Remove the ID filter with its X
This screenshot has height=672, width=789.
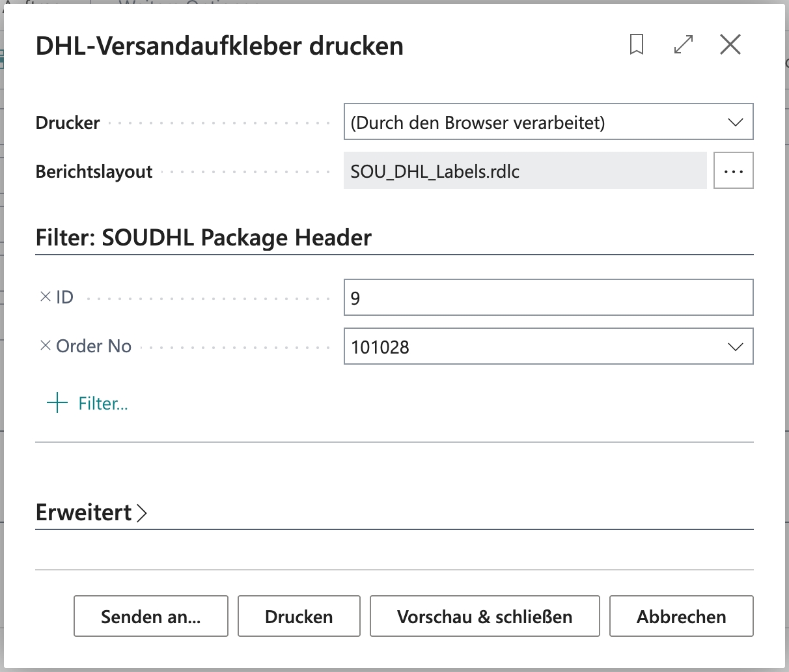46,297
